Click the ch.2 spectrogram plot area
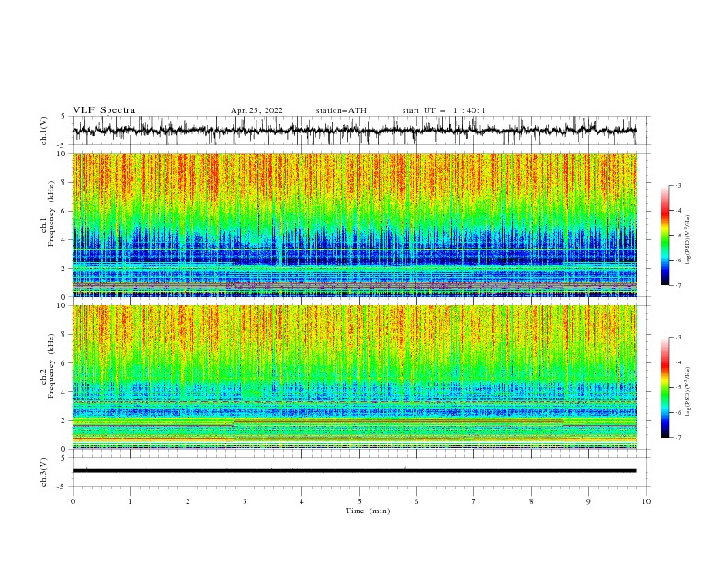This screenshot has height=563, width=728. (x=355, y=377)
